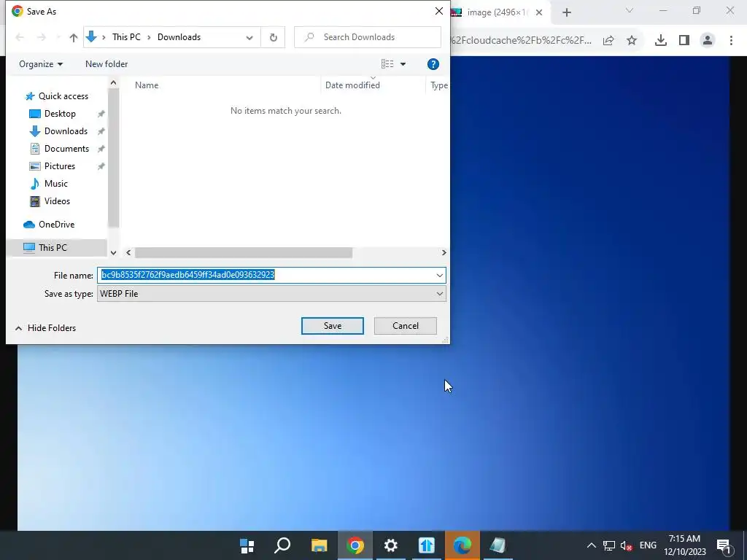The image size is (747, 560).
Task: Open the Organize menu
Action: pyautogui.click(x=41, y=64)
